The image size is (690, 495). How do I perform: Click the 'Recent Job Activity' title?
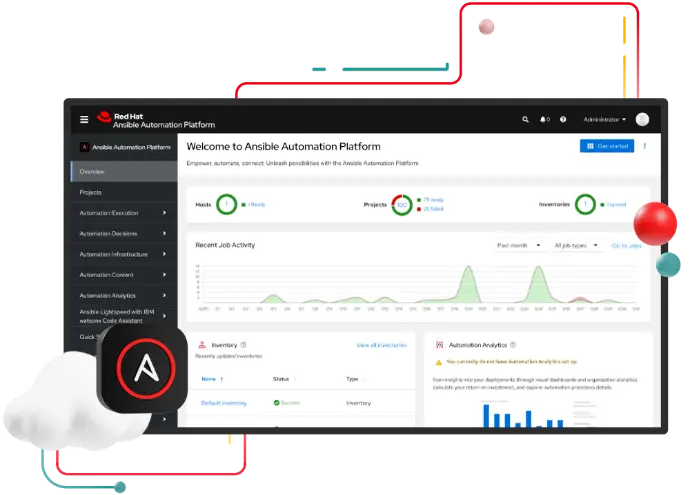coord(225,245)
